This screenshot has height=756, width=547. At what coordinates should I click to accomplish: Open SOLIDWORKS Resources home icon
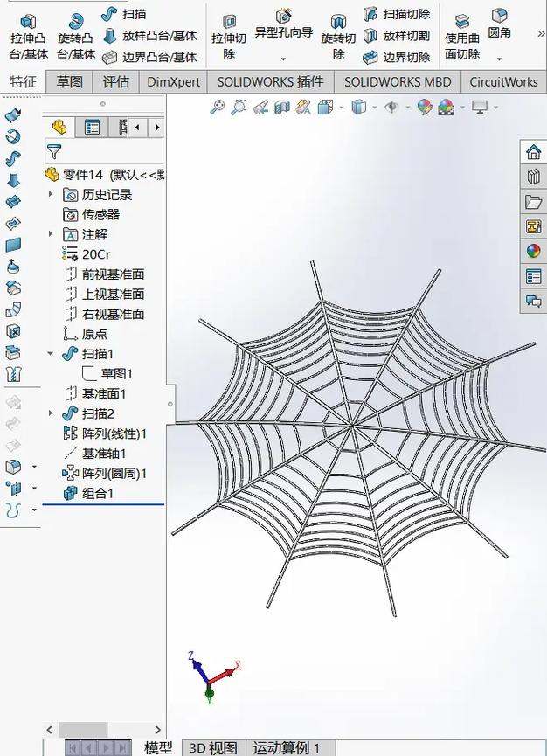point(534,152)
